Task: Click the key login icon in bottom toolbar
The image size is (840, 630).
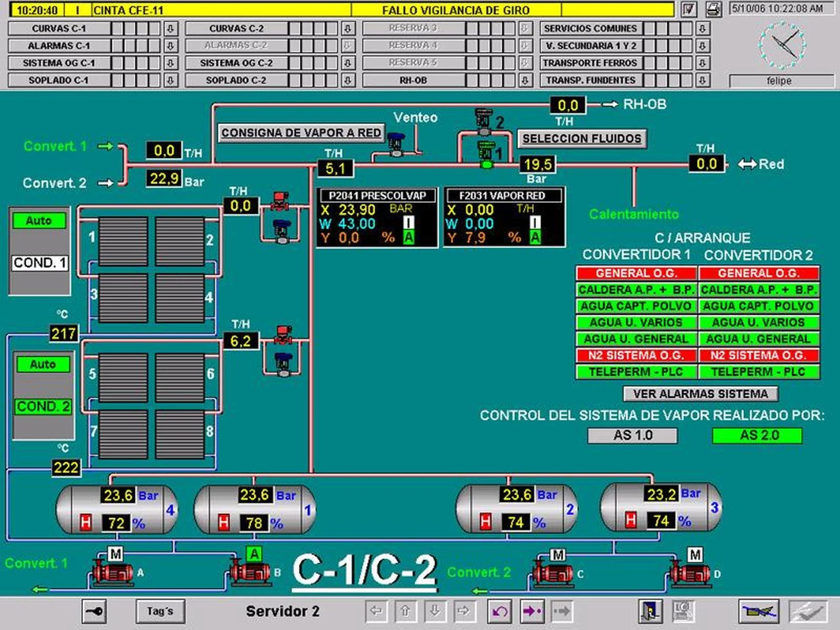Action: pos(94,611)
